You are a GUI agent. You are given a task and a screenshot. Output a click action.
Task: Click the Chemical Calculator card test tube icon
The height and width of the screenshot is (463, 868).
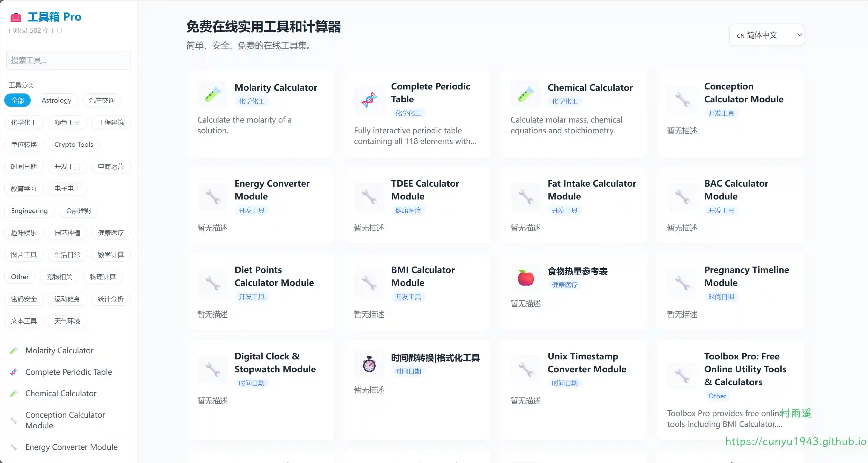526,94
